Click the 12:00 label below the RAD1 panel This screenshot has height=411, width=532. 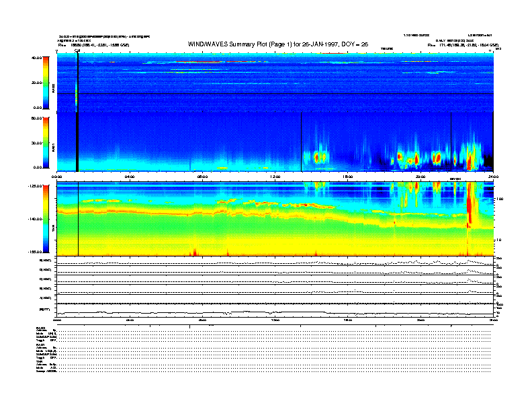pyautogui.click(x=275, y=176)
